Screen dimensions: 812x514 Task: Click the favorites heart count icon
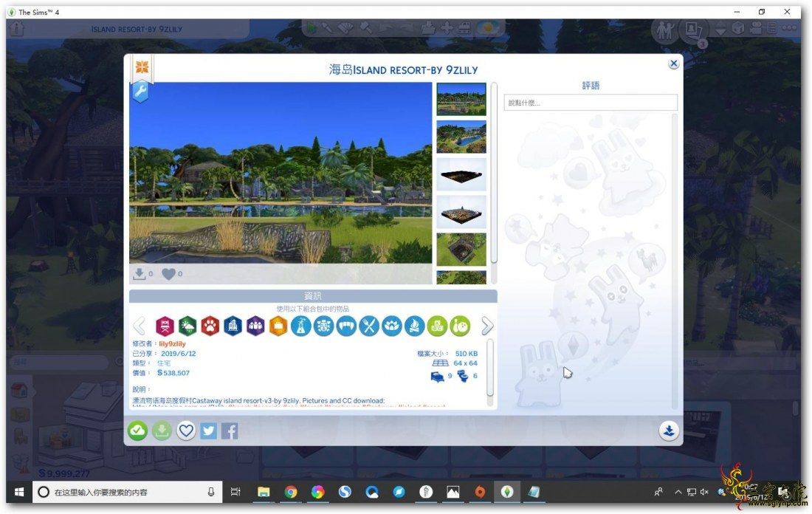169,273
